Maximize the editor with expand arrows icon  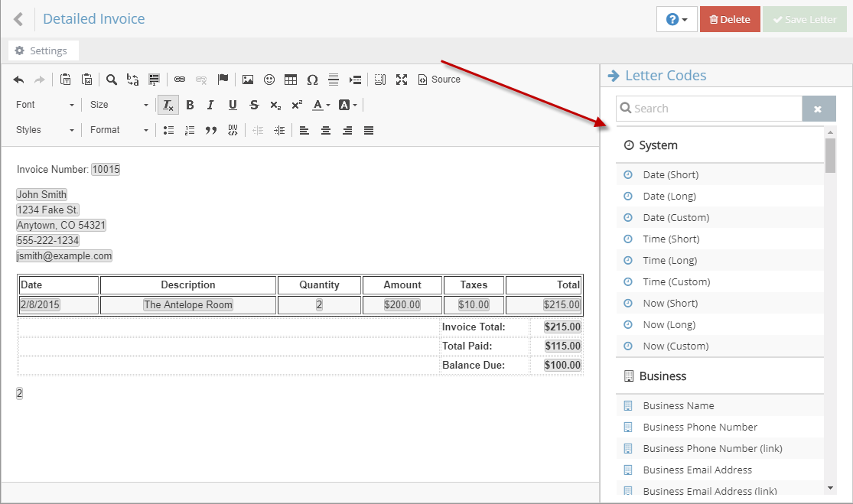[402, 80]
